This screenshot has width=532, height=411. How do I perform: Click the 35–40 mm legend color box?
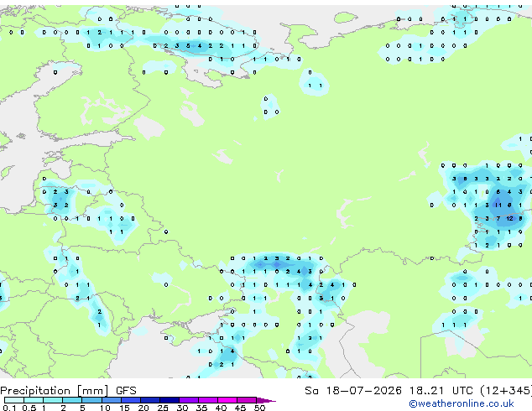click(x=207, y=400)
